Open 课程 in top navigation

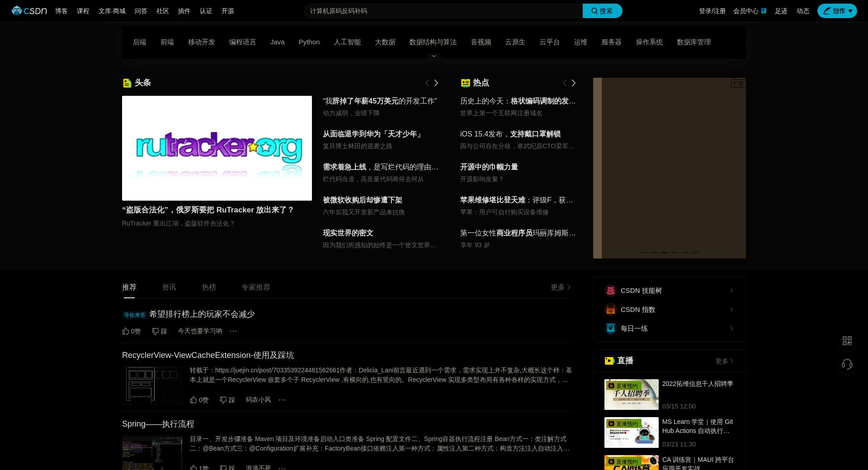pos(83,11)
